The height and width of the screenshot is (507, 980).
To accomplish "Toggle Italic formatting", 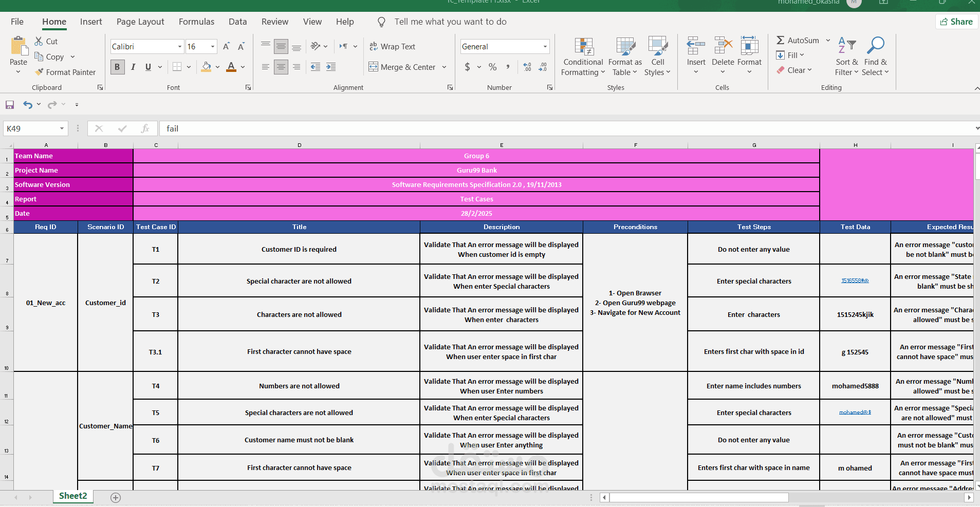I will coord(133,67).
